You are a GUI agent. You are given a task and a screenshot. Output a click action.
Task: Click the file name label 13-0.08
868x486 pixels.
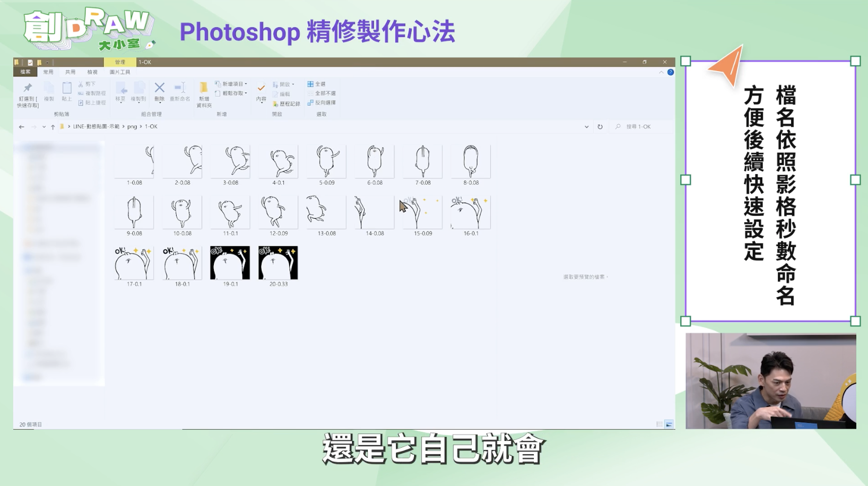coord(327,233)
